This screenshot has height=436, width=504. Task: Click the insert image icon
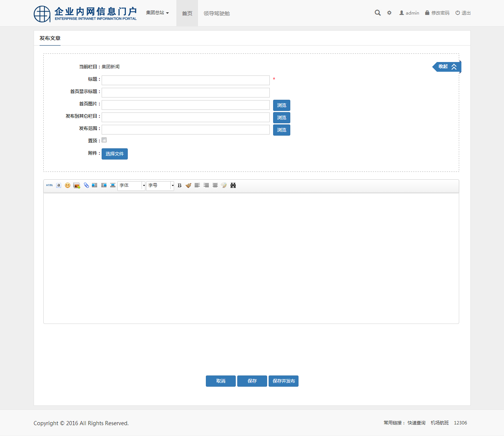tap(77, 185)
